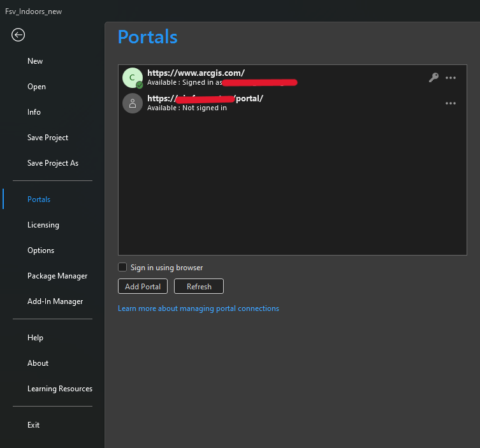Click the Portals page heading
The image size is (480, 448).
pos(147,37)
